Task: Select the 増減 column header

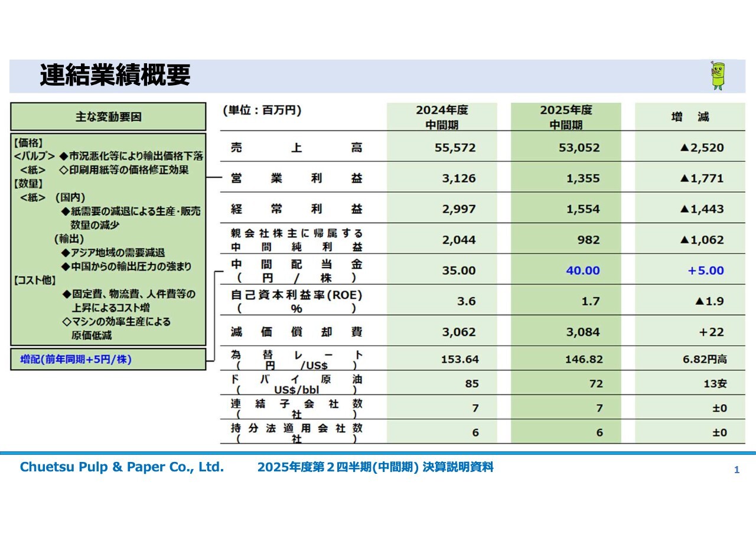Action: 689,117
